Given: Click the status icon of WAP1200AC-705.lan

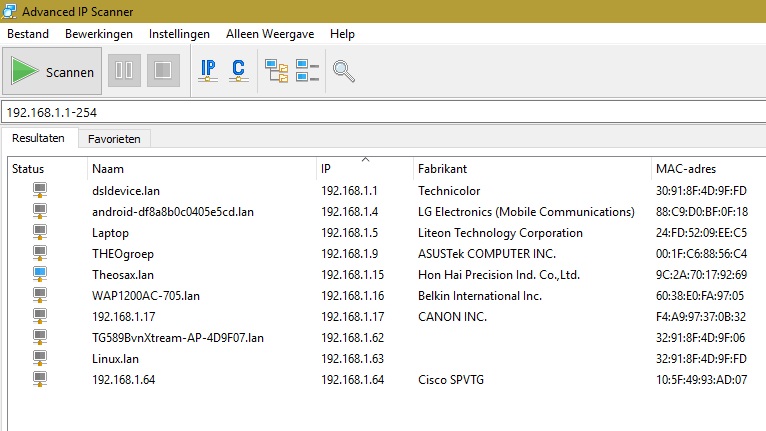Looking at the screenshot, I should click(x=40, y=295).
